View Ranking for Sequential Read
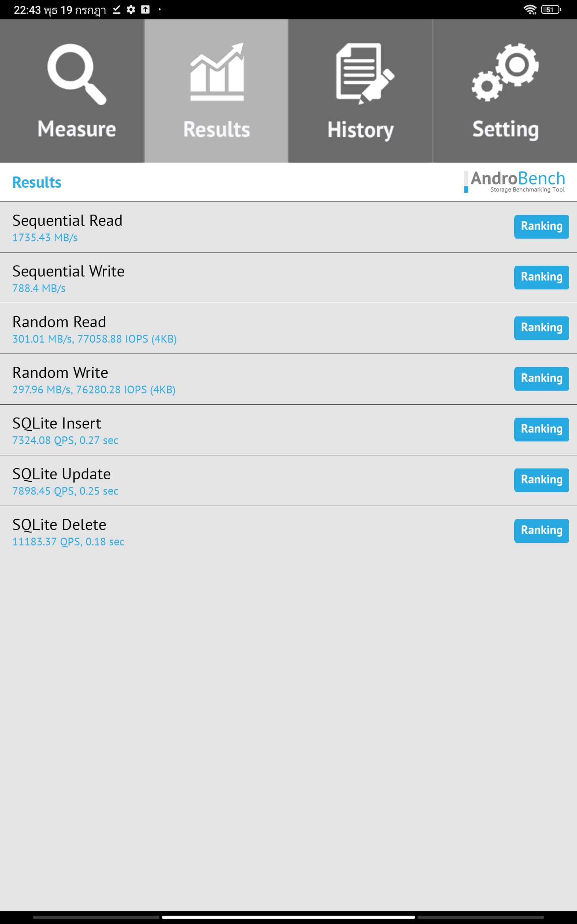This screenshot has height=924, width=577. tap(541, 226)
